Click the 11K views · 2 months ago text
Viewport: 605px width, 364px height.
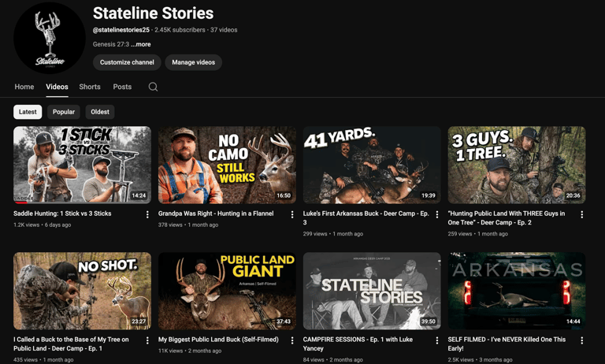click(x=190, y=351)
